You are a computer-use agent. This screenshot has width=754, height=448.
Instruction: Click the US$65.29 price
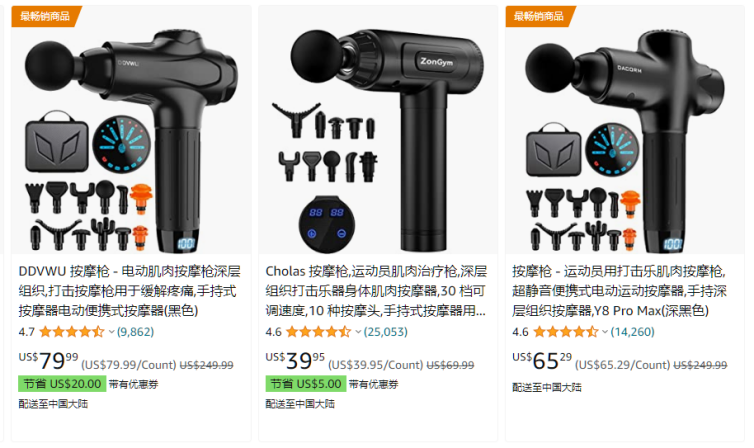click(x=542, y=361)
